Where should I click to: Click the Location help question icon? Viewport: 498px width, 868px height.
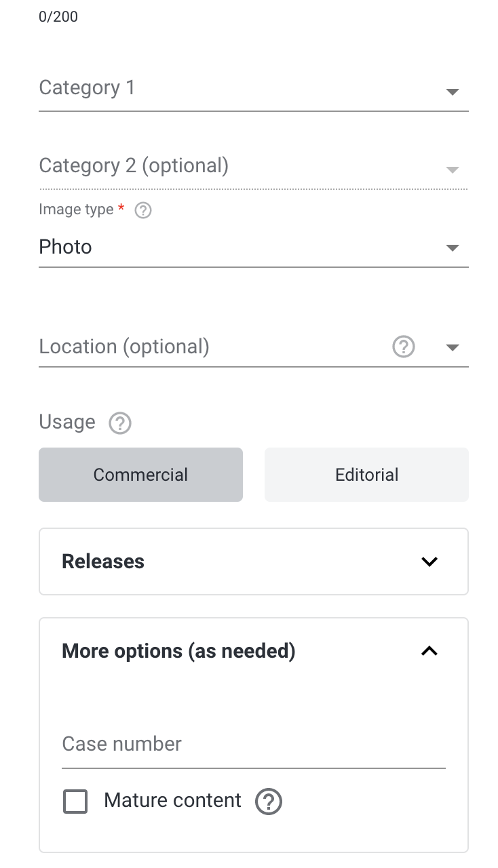pos(404,347)
